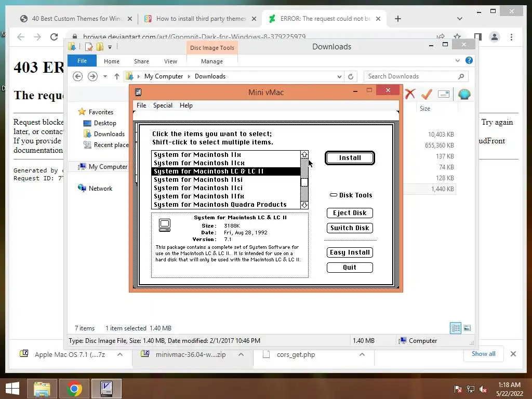
Task: Open Mini vMac File menu
Action: 141,105
